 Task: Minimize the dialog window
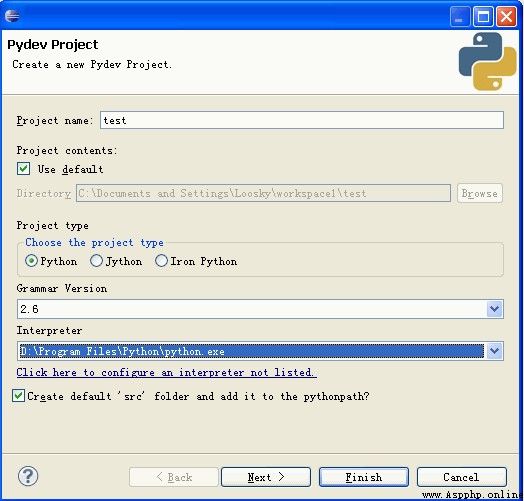click(x=460, y=16)
